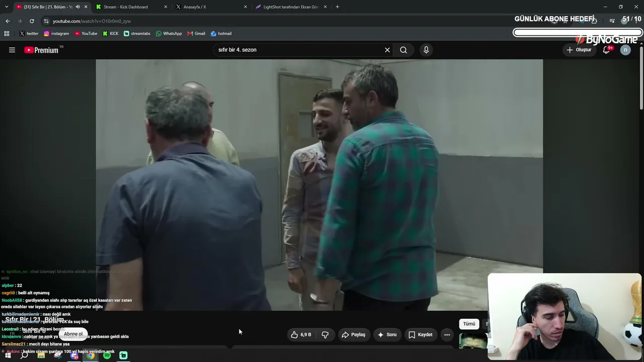Close the Kick Dashboard tab
644x362 pixels.
(x=166, y=7)
